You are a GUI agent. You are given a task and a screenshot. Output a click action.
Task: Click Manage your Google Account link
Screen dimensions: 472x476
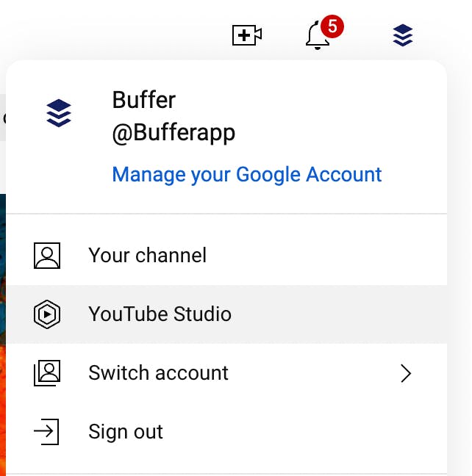[x=247, y=175]
